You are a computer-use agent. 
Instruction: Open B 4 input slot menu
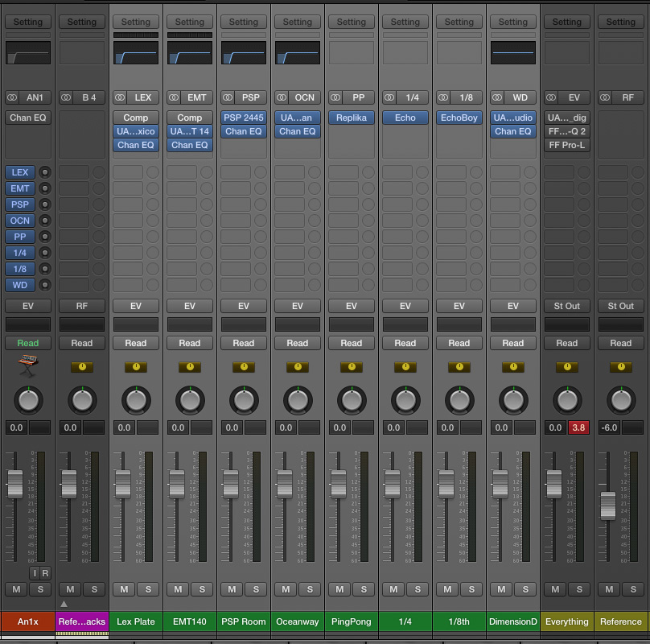click(88, 97)
